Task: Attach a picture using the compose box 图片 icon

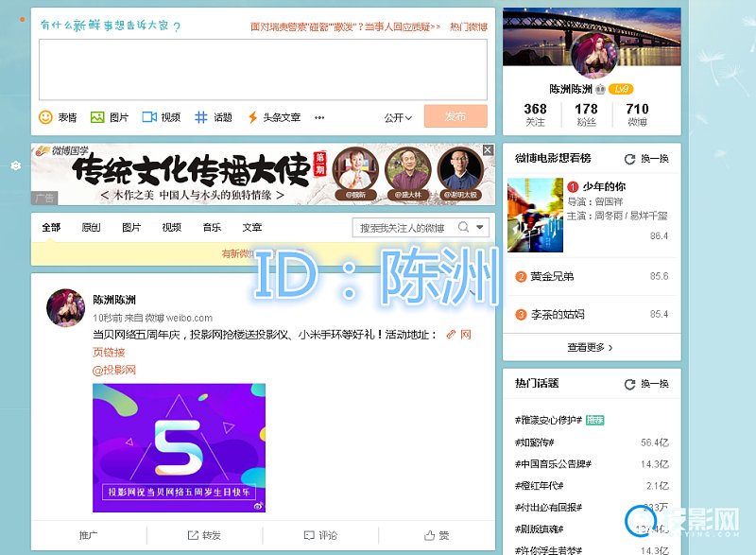Action: [97, 117]
